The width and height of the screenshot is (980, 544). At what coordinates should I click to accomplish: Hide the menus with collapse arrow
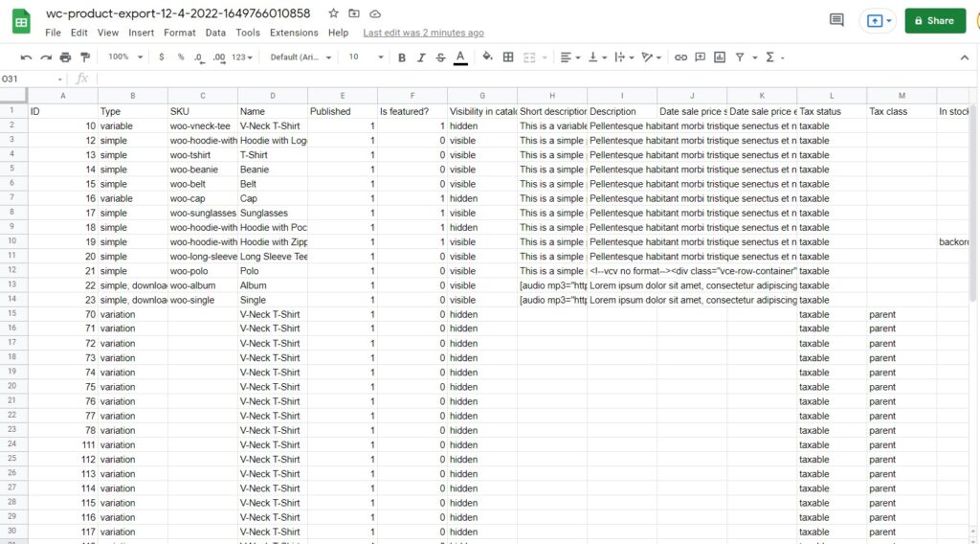(x=965, y=57)
